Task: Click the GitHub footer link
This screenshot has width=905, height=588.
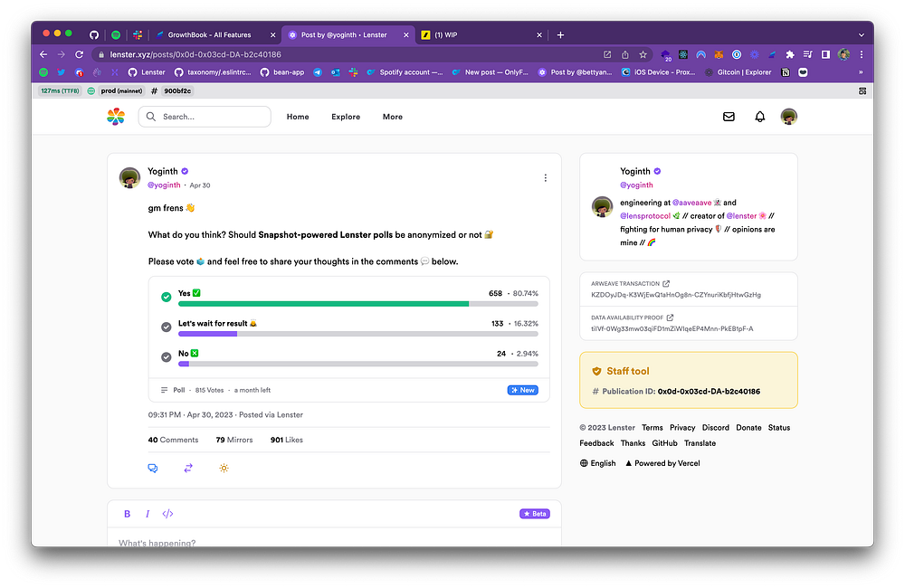Action: click(664, 443)
